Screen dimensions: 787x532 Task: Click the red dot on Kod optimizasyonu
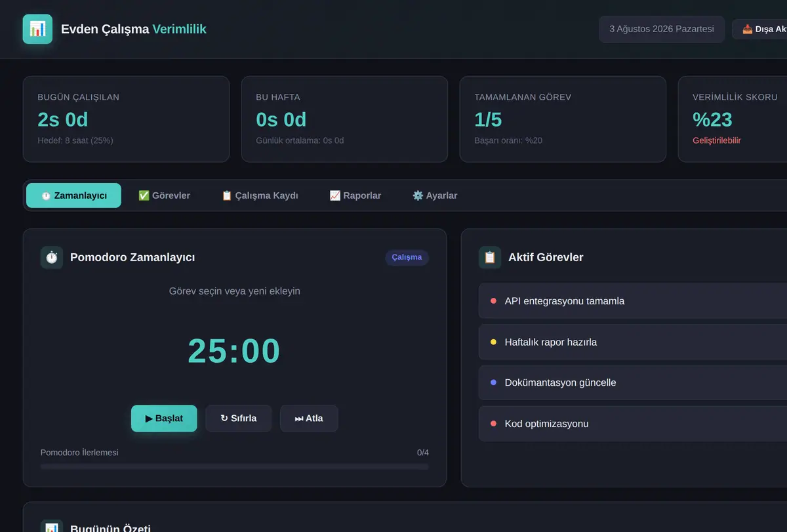[493, 424]
